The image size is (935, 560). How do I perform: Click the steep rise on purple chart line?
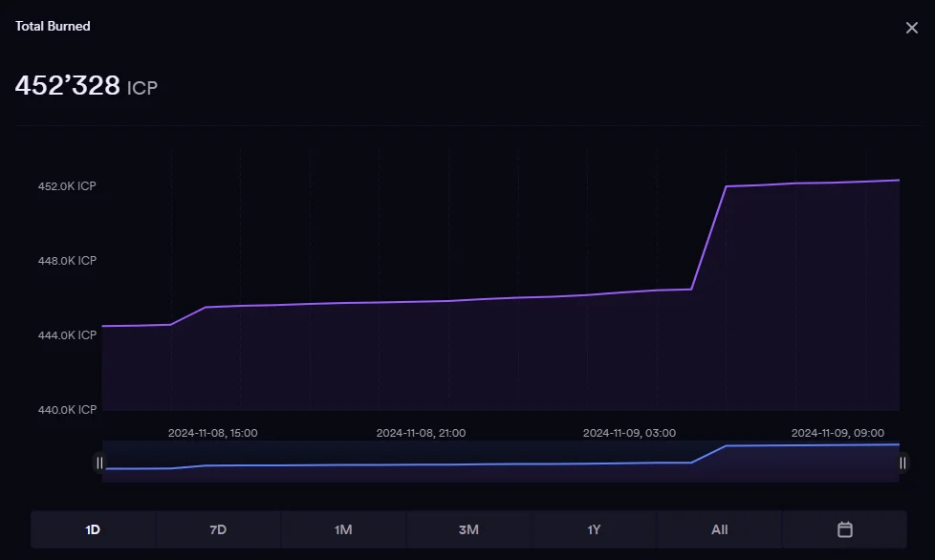(x=708, y=238)
